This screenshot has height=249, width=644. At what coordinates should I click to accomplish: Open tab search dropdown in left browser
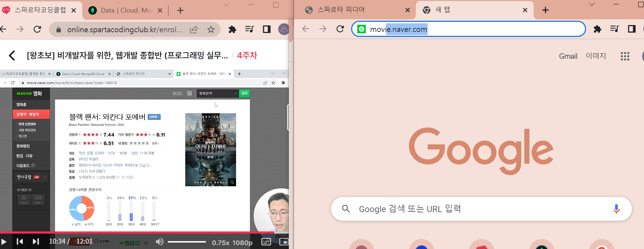(227, 5)
